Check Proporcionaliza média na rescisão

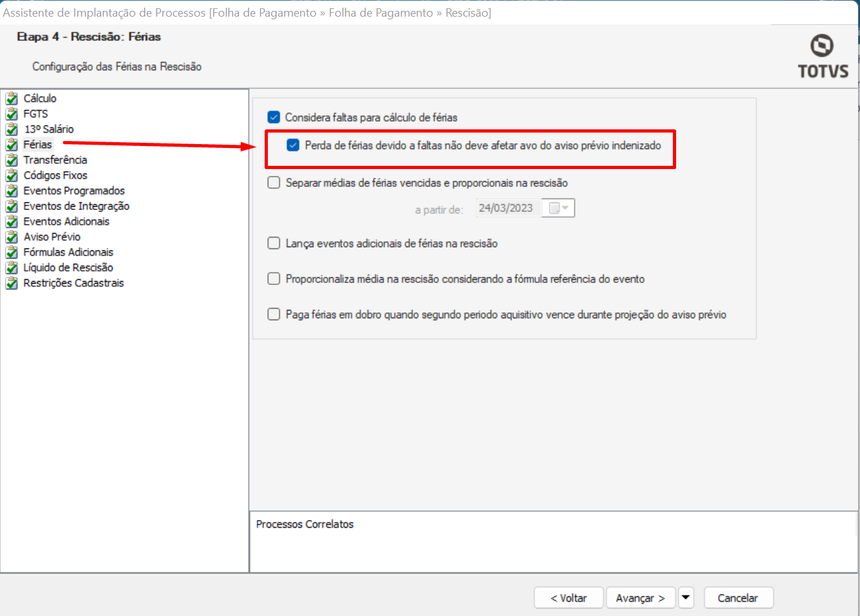[x=274, y=279]
